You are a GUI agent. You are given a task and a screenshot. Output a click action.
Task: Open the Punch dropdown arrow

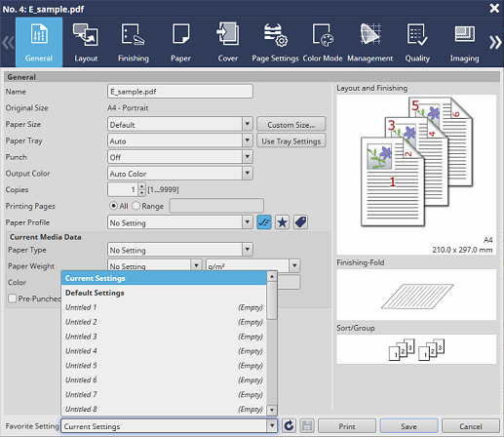point(248,157)
